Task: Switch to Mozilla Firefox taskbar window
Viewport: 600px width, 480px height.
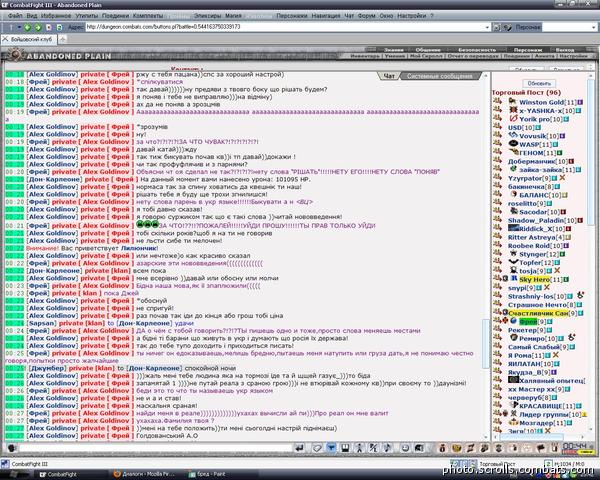Action: tap(147, 475)
